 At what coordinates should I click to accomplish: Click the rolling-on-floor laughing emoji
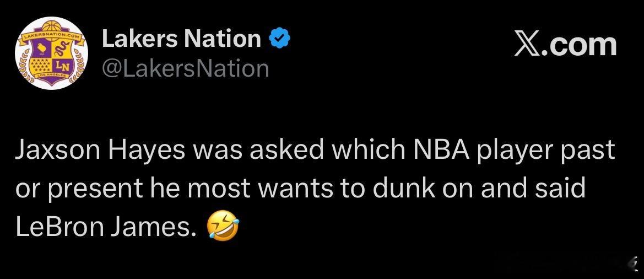[223, 228]
